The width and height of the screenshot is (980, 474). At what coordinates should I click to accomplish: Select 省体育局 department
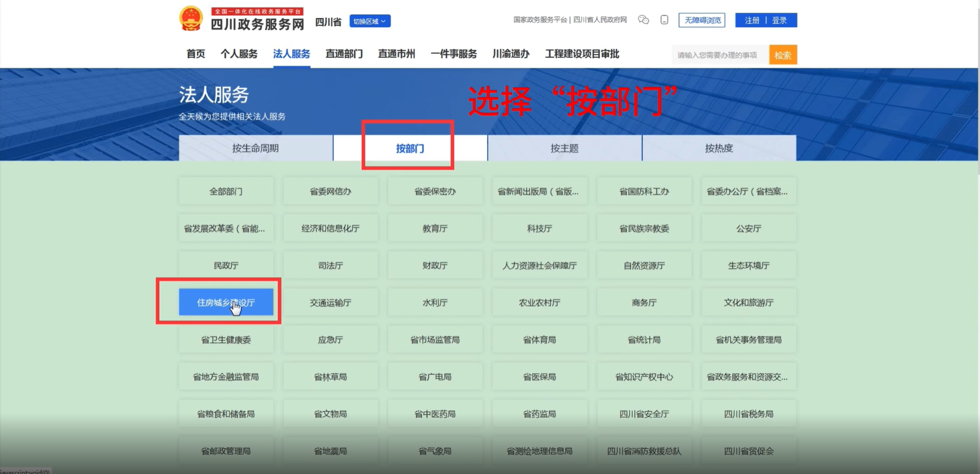(539, 339)
